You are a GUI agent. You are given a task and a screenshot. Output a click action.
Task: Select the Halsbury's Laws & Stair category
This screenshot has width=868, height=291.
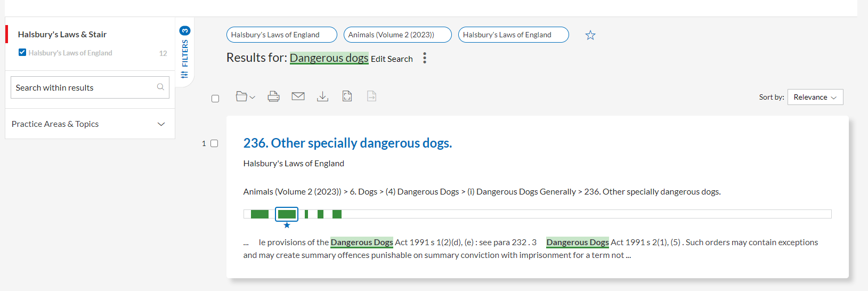pyautogui.click(x=62, y=35)
